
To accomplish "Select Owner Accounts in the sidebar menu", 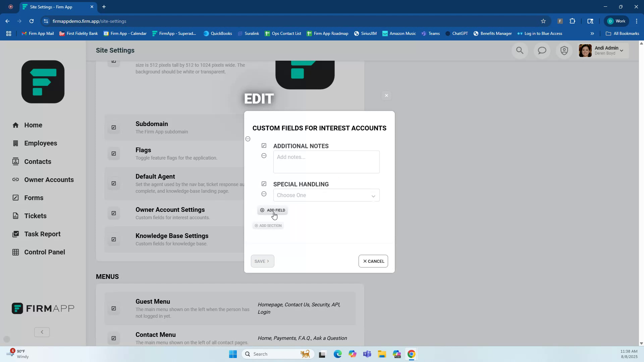I will pos(49,180).
